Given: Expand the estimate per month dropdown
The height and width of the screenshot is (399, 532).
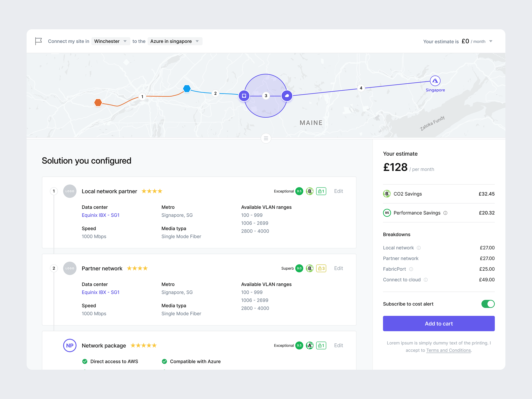Looking at the screenshot, I should (491, 41).
